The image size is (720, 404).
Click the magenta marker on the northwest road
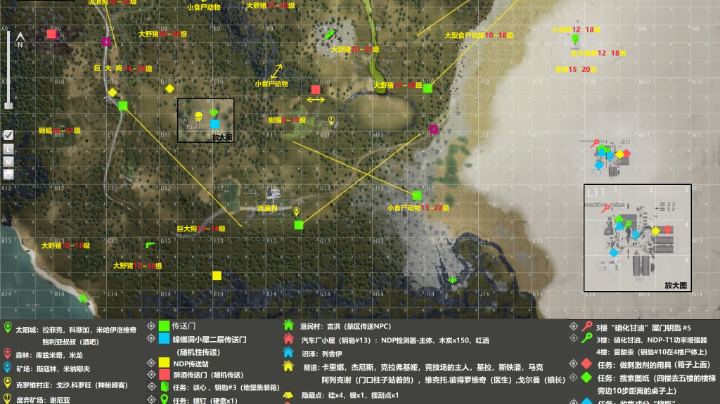(x=106, y=42)
